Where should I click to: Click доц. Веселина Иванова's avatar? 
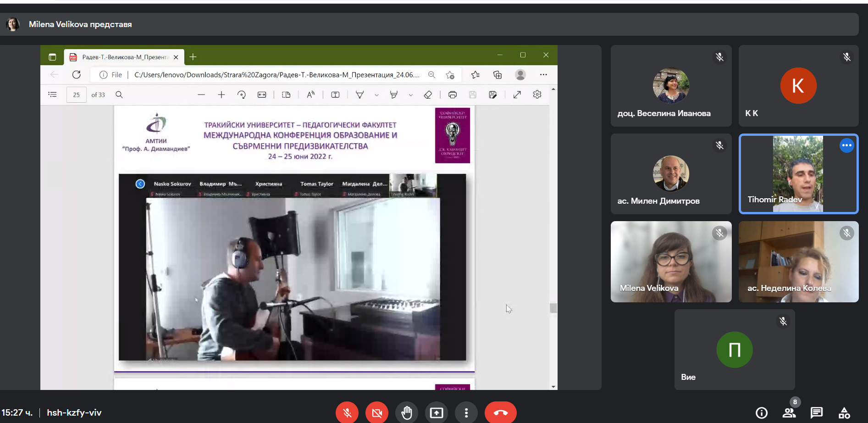671,86
